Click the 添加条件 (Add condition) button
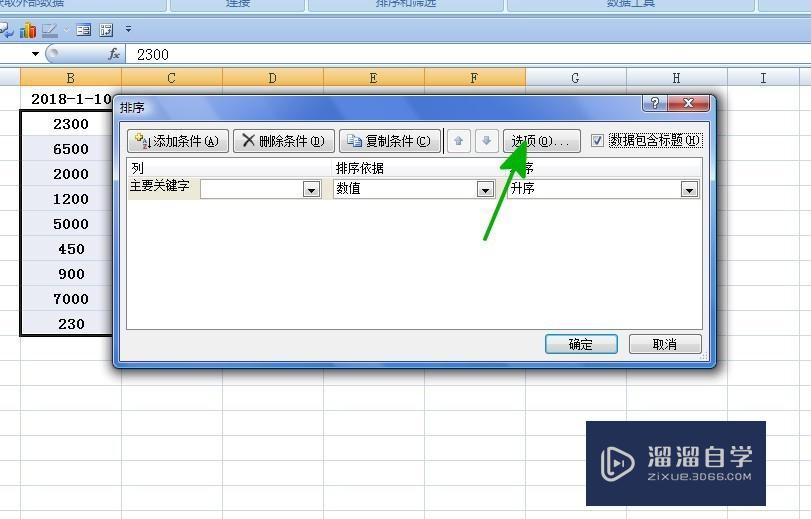 pyautogui.click(x=178, y=141)
